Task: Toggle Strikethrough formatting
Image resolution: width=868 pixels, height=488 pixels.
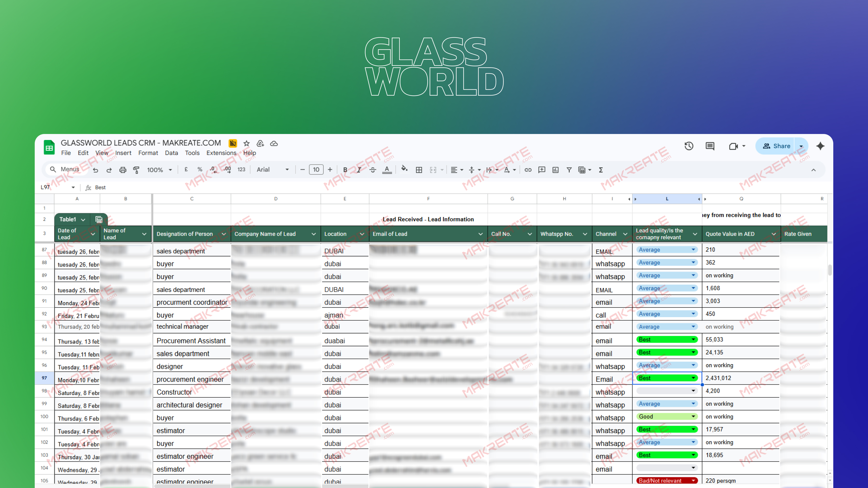Action: 373,170
